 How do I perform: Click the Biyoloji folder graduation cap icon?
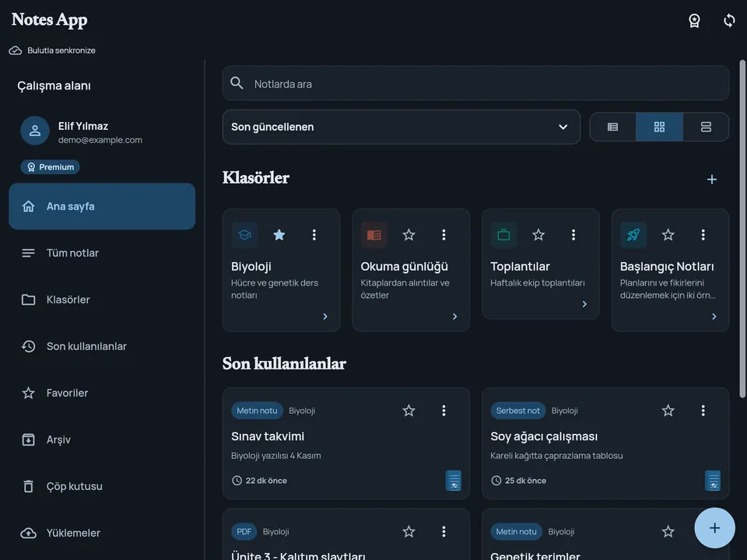pos(244,235)
